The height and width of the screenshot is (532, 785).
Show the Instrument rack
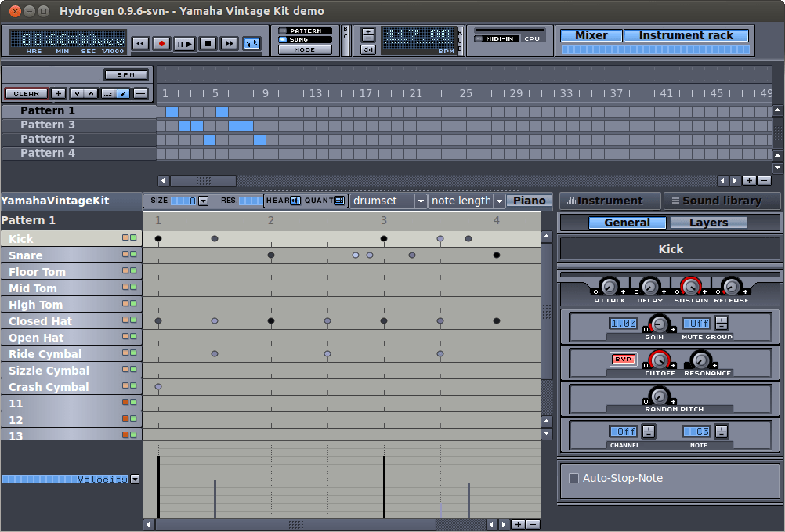click(x=686, y=35)
